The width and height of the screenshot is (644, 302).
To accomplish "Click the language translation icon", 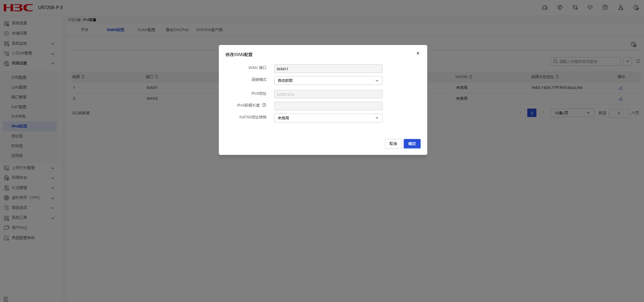I will click(575, 7).
